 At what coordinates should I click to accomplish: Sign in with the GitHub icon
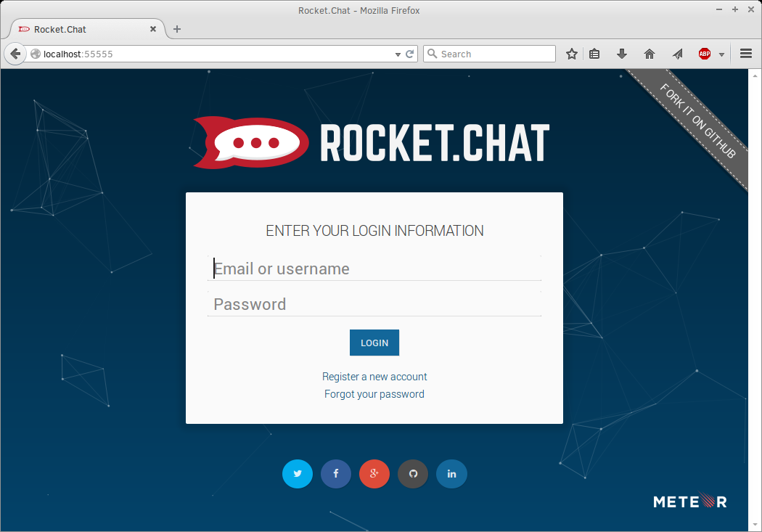click(413, 473)
